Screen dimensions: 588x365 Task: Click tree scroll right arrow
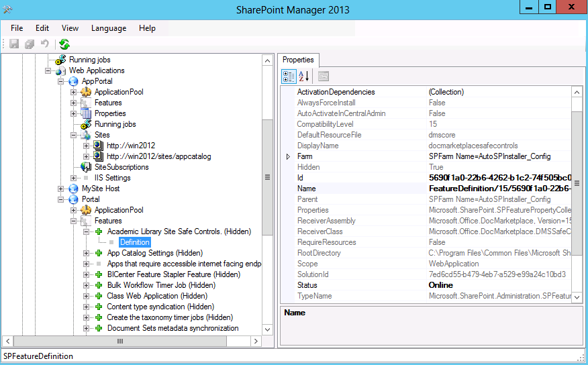(x=256, y=341)
